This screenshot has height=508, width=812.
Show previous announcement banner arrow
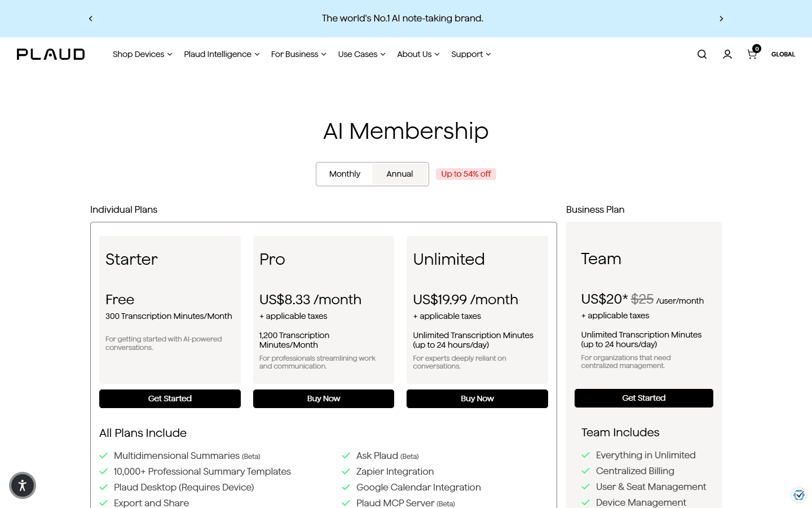(x=91, y=19)
